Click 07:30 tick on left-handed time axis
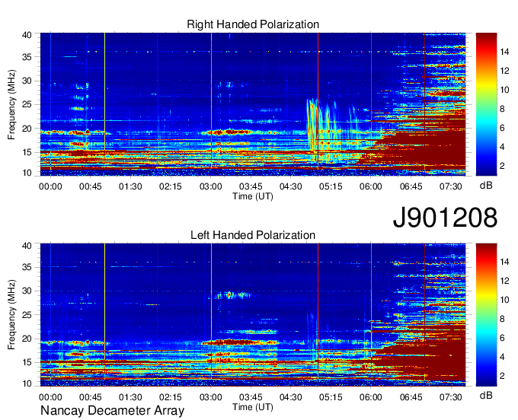The height and width of the screenshot is (420, 518). 451,397
